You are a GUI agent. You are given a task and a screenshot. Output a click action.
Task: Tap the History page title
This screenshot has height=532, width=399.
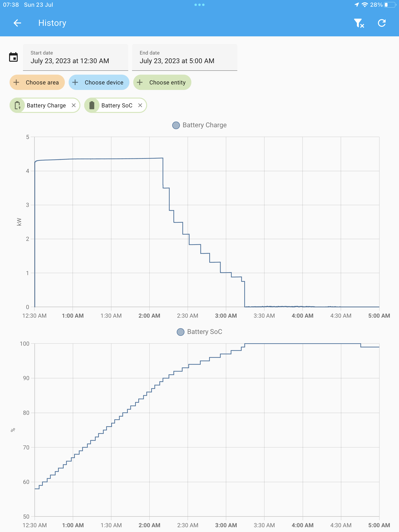[x=52, y=23]
